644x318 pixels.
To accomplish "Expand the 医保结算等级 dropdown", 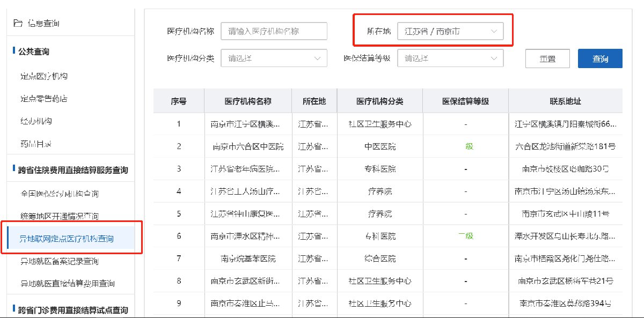I will (450, 58).
